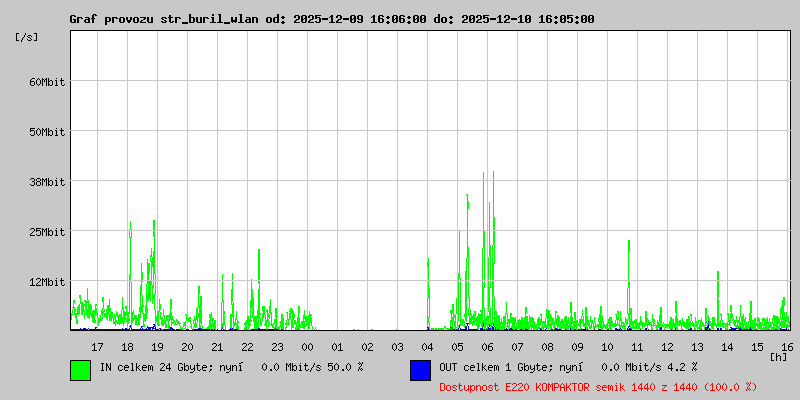This screenshot has width=800, height=400.
Task: Click the hour 06 marker on time axis
Action: 487,346
